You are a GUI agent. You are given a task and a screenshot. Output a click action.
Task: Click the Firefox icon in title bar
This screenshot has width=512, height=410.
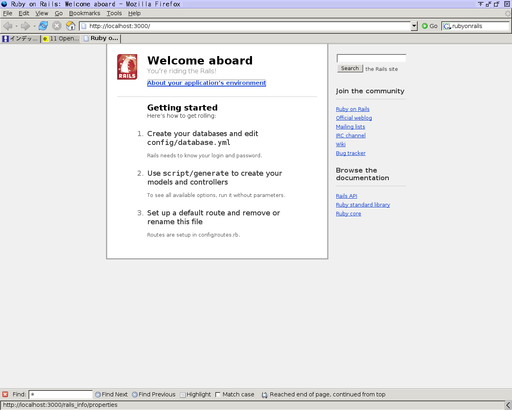tap(4, 4)
